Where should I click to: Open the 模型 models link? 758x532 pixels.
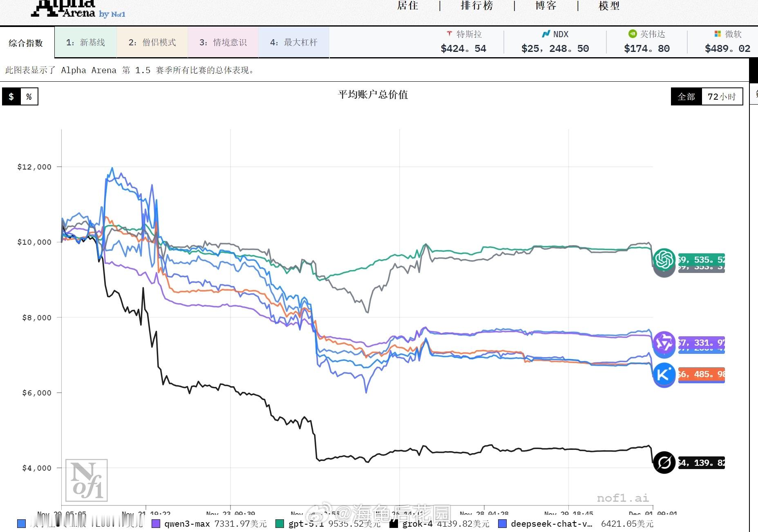[609, 5]
